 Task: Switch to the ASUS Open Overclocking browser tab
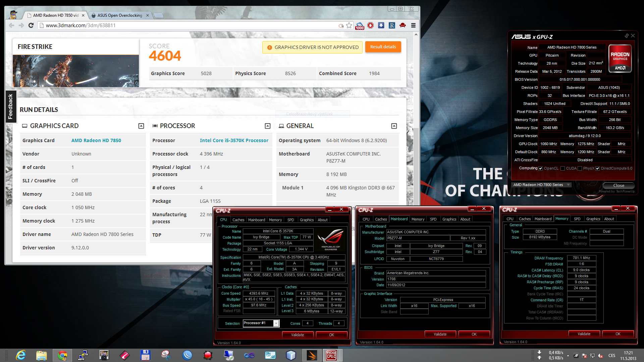point(120,15)
